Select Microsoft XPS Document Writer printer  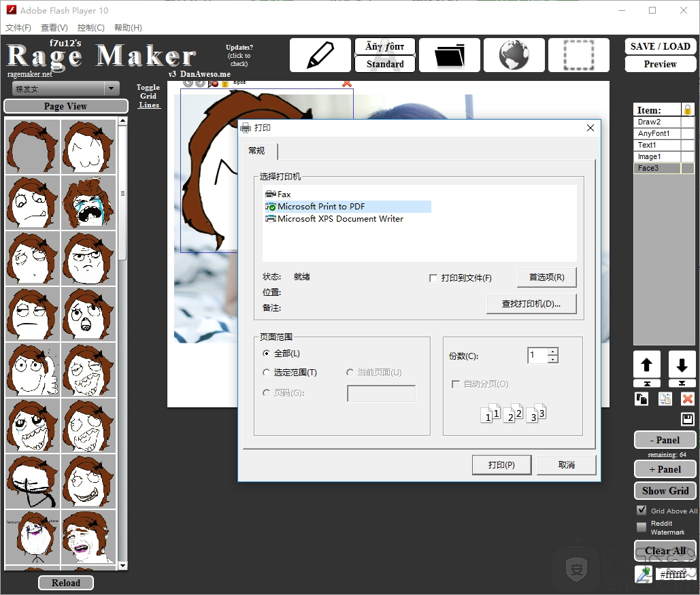click(335, 219)
